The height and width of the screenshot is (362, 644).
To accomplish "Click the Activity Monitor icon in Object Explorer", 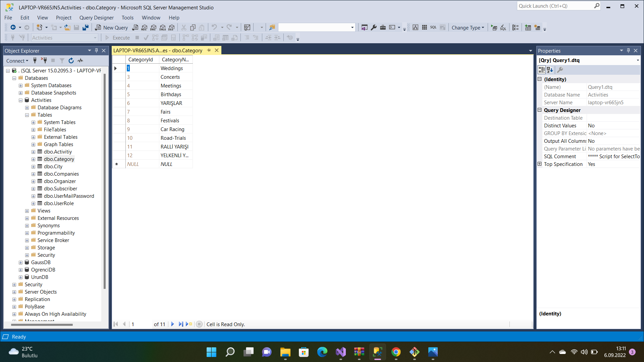I will (80, 61).
